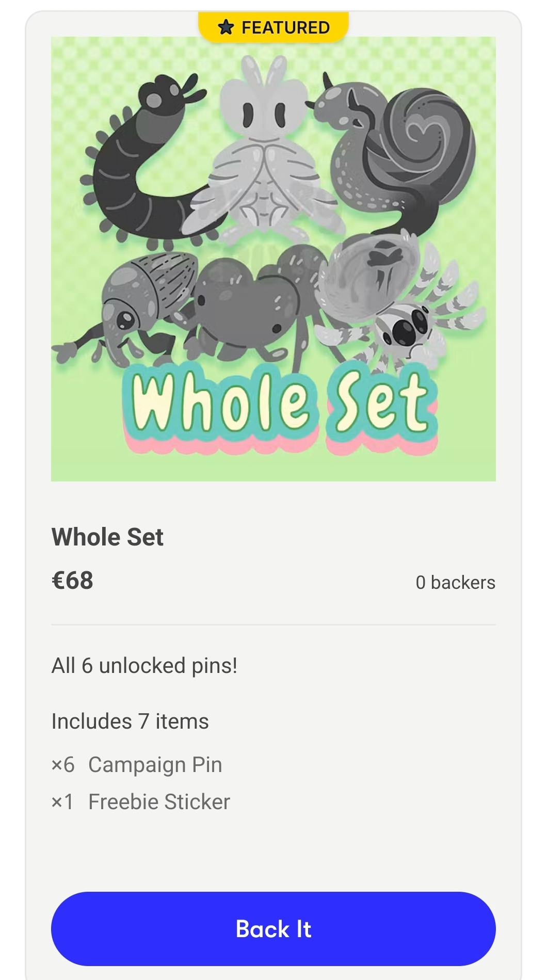Click the 'Includes 7 items' heading
Image resolution: width=547 pixels, height=980 pixels.
[x=130, y=721]
